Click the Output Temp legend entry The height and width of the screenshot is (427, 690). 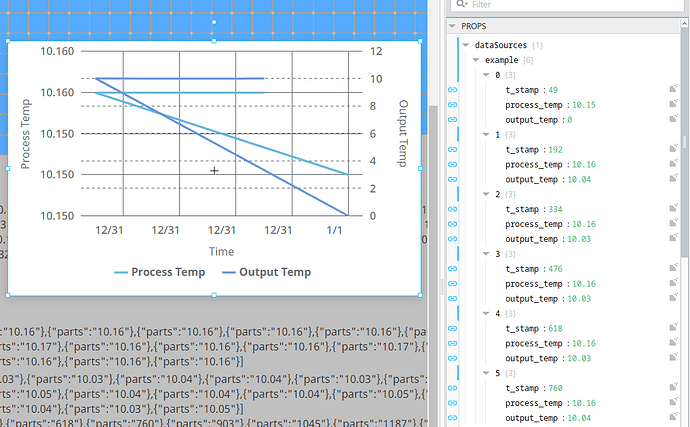(267, 272)
